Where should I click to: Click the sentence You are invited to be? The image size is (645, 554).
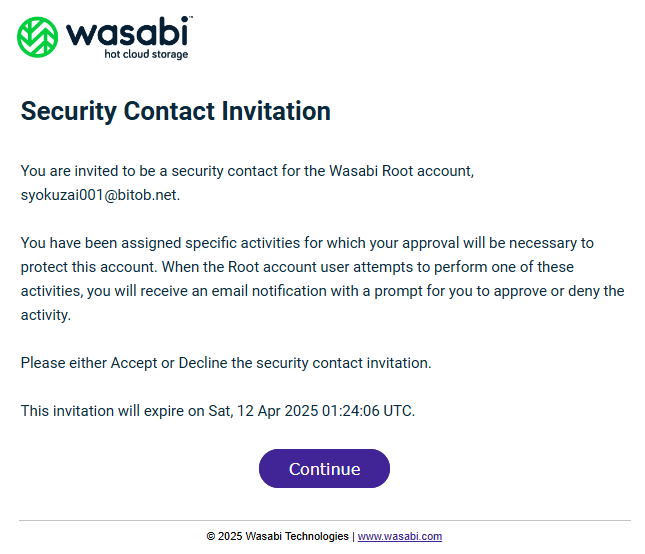(247, 183)
